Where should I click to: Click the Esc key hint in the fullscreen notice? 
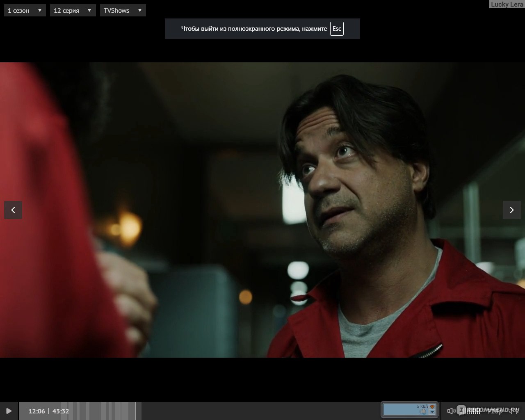pos(337,29)
